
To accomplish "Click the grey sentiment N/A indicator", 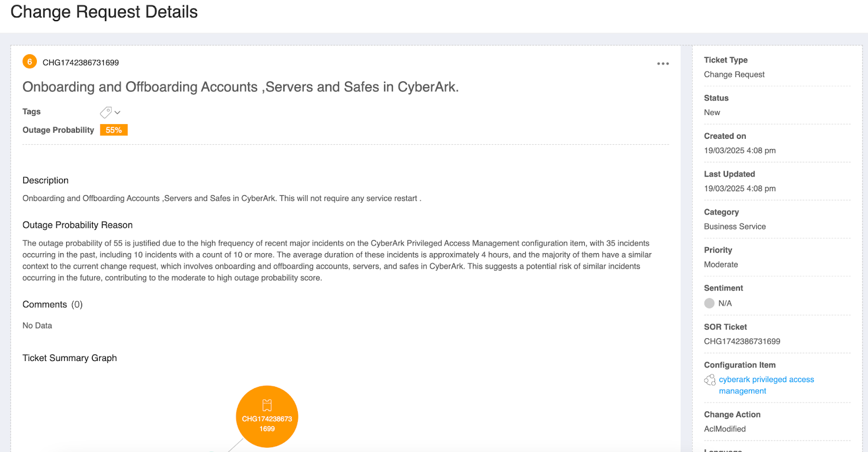I will [x=709, y=304].
